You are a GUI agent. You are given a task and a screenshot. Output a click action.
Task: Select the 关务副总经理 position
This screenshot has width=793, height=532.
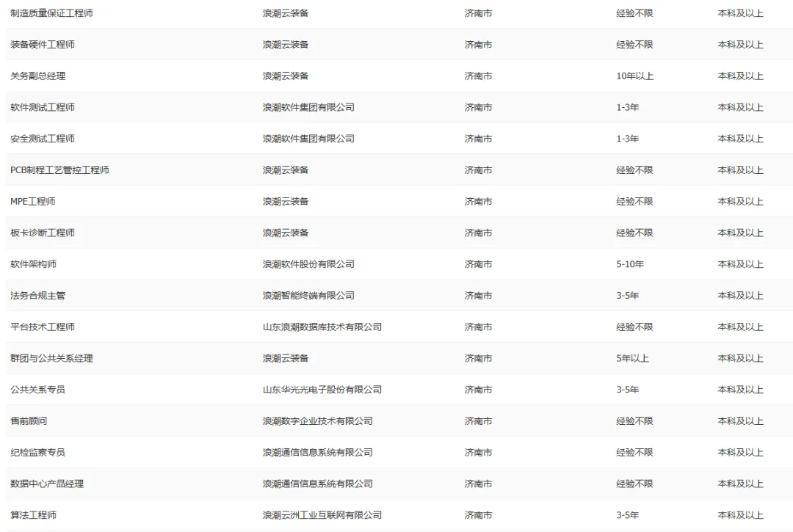38,76
